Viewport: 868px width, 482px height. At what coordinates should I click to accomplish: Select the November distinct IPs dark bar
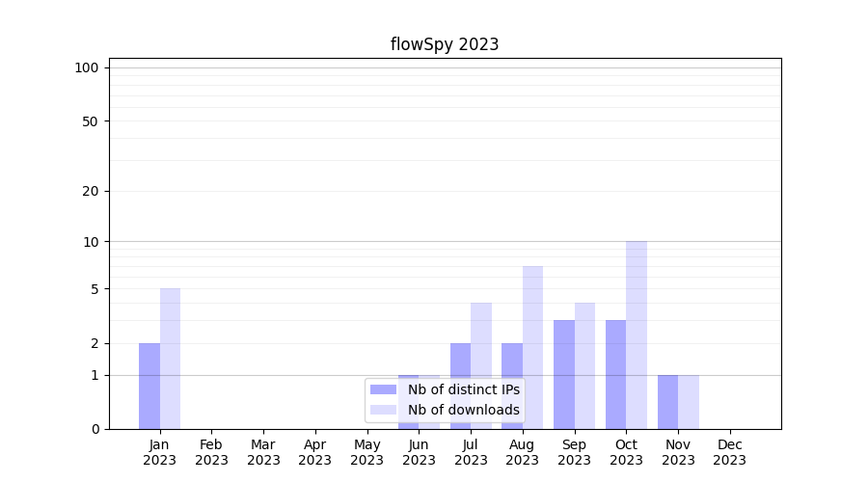click(667, 402)
